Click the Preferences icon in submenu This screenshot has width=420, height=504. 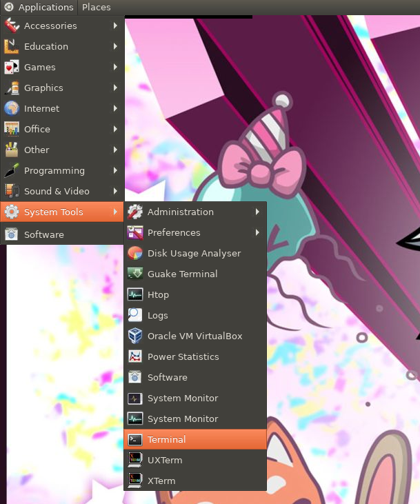click(135, 232)
